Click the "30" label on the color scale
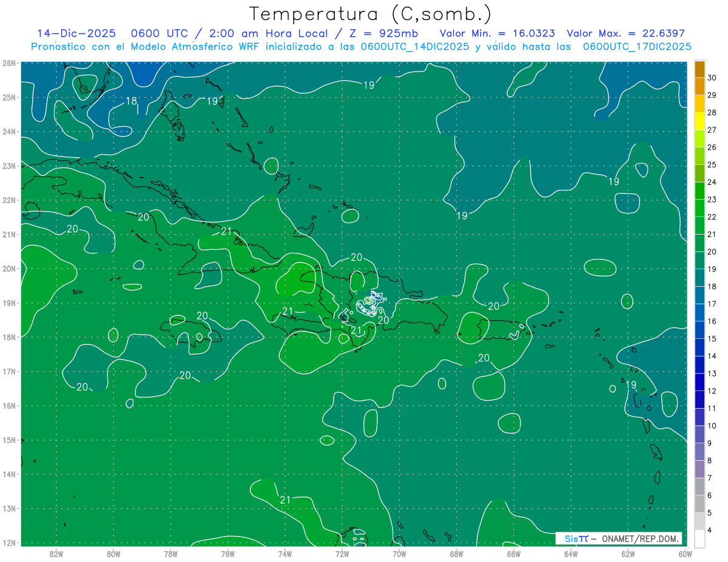Screen dimensions: 728x562 point(712,78)
